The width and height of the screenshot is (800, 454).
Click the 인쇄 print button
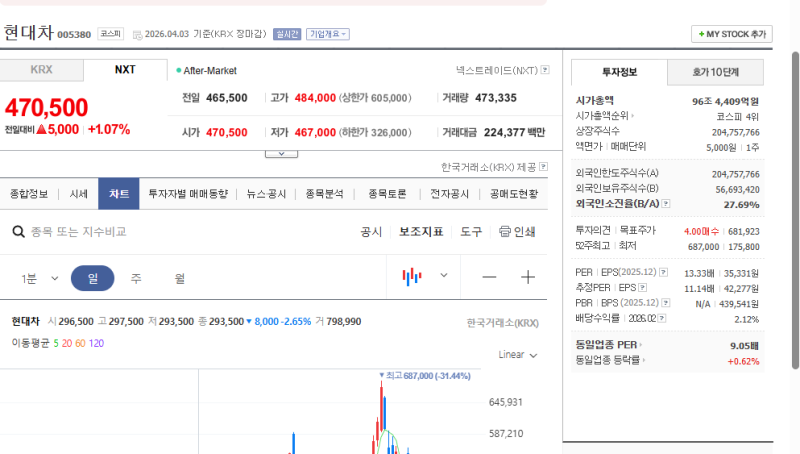[x=517, y=232]
